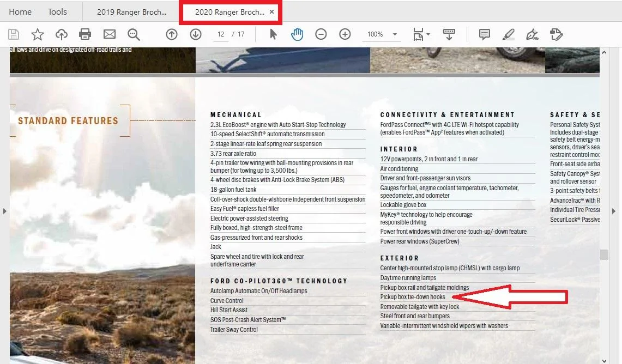Screen dimensions: 622x364
Task: Click 'Hill Start Assist' line
Action: tap(229, 310)
